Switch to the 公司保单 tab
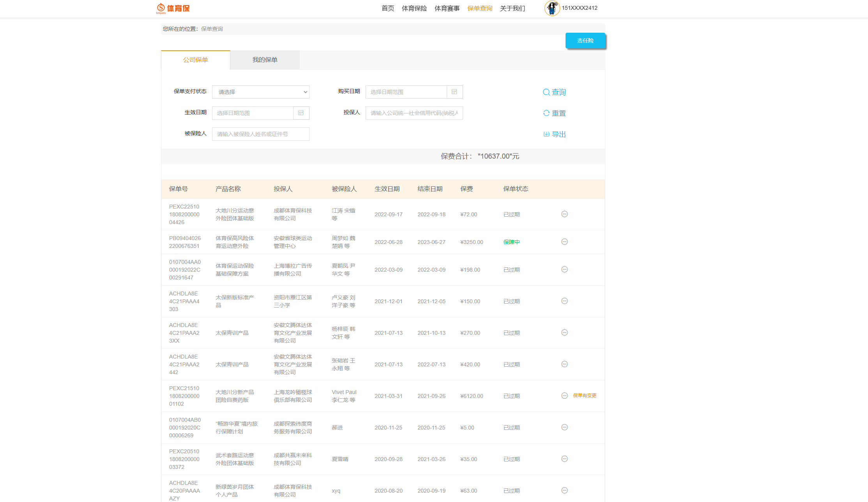This screenshot has height=502, width=868. (196, 60)
